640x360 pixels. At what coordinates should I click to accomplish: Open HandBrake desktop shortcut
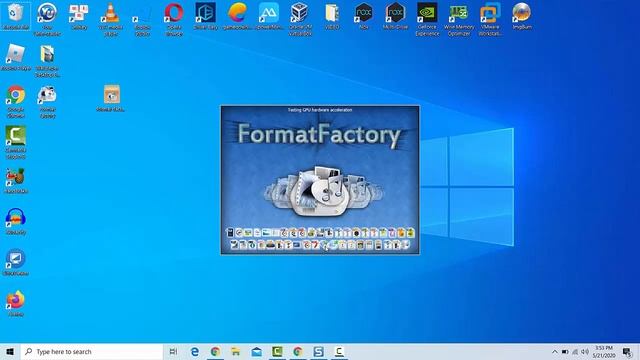point(16,180)
